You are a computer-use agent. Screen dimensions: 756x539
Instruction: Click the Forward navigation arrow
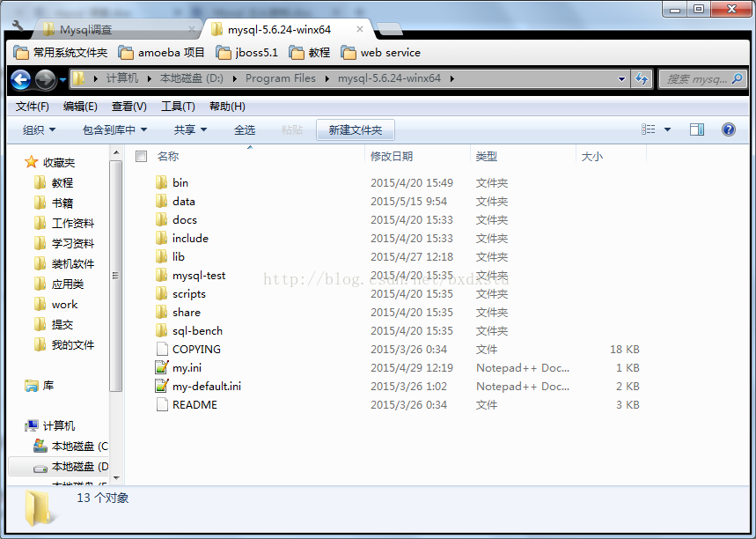pyautogui.click(x=45, y=79)
